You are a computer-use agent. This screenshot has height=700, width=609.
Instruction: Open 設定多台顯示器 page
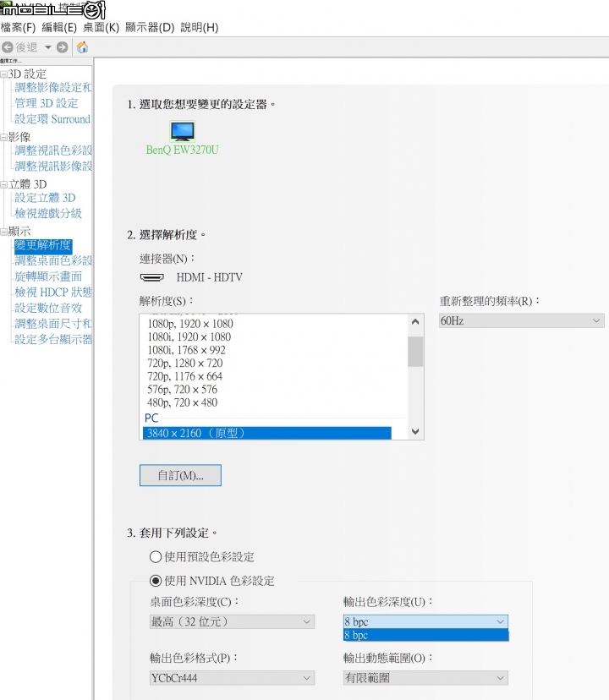pos(53,339)
